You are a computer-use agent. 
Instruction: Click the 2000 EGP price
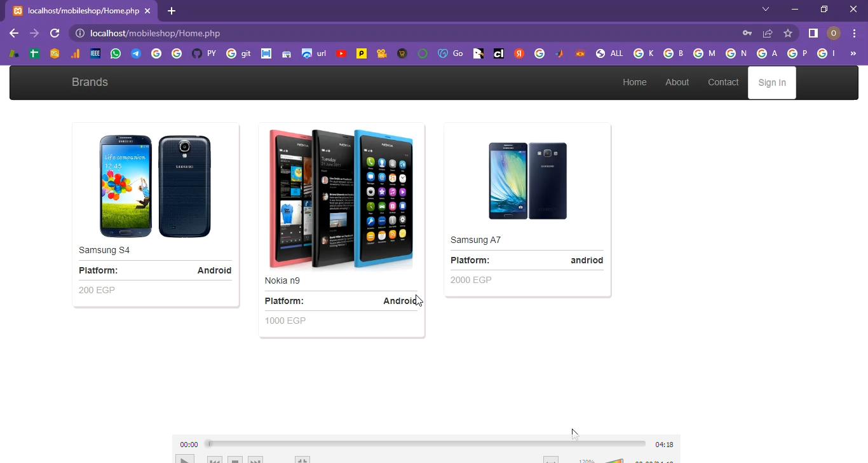point(471,280)
